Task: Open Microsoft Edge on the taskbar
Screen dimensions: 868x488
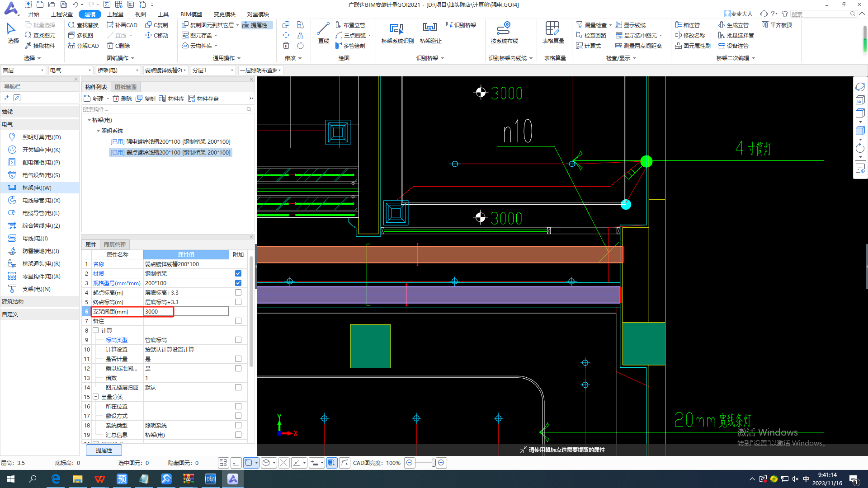Action: [x=56, y=479]
